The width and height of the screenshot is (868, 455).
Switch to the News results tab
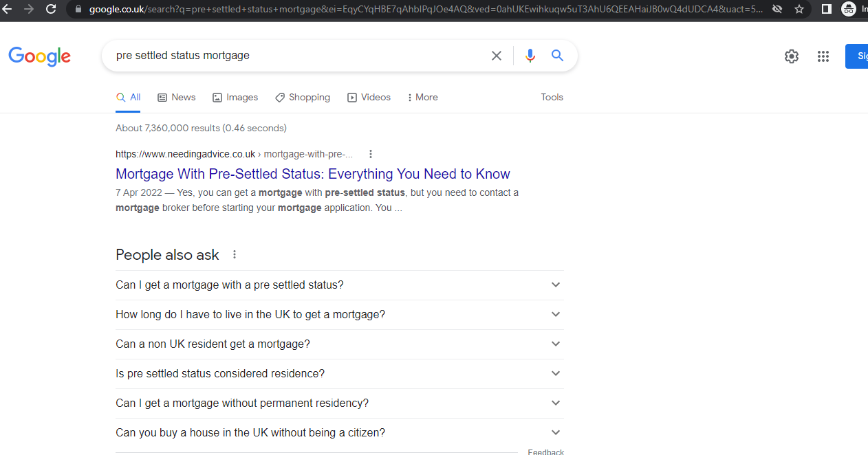[x=177, y=98]
